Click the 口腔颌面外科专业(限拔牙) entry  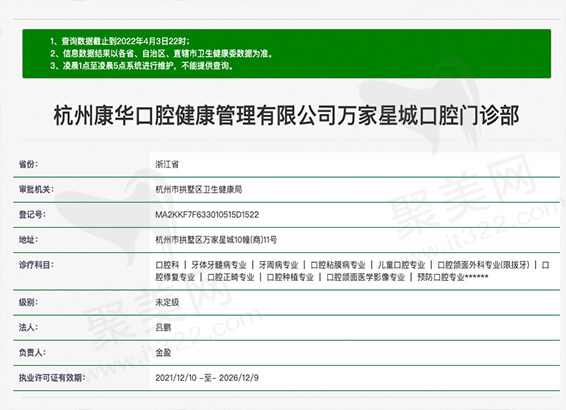(x=483, y=265)
